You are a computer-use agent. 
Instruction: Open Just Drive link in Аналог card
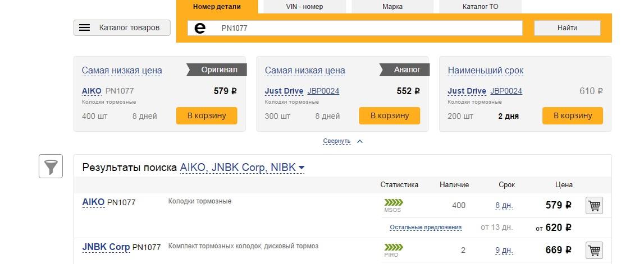[284, 91]
